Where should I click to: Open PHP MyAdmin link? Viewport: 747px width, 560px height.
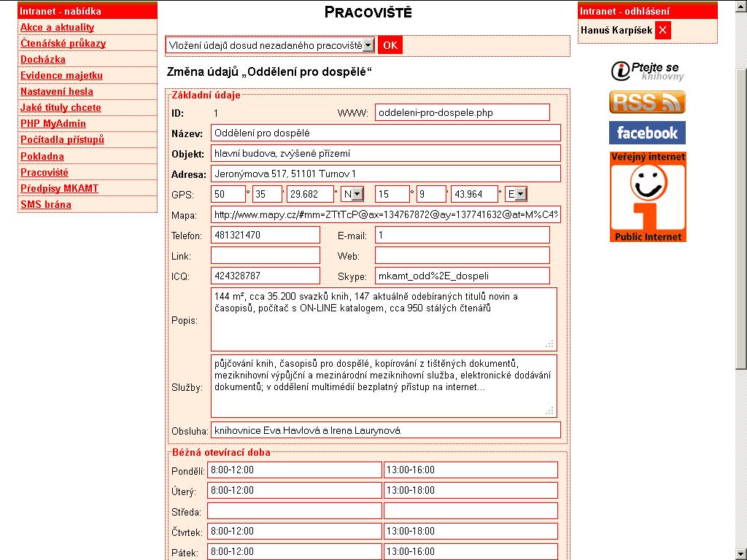pos(53,124)
